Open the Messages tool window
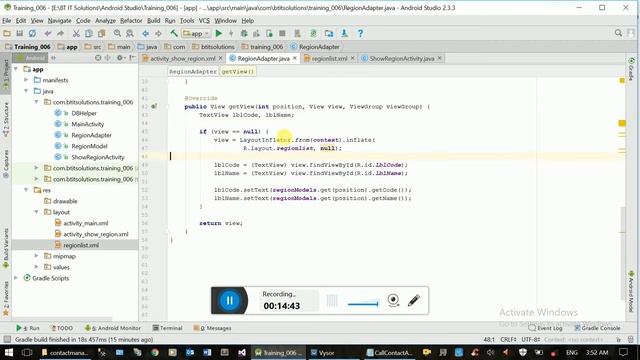Image resolution: width=640 pixels, height=360 pixels. 212,328
